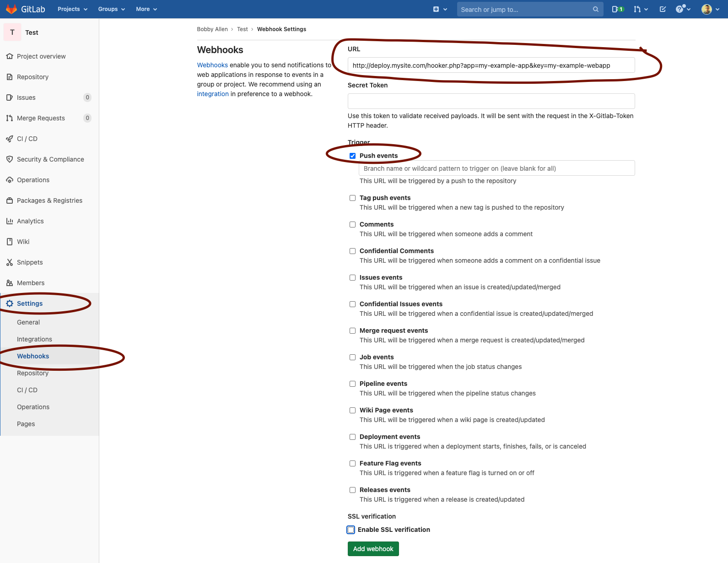
Task: Click the search magnifier icon
Action: [595, 9]
